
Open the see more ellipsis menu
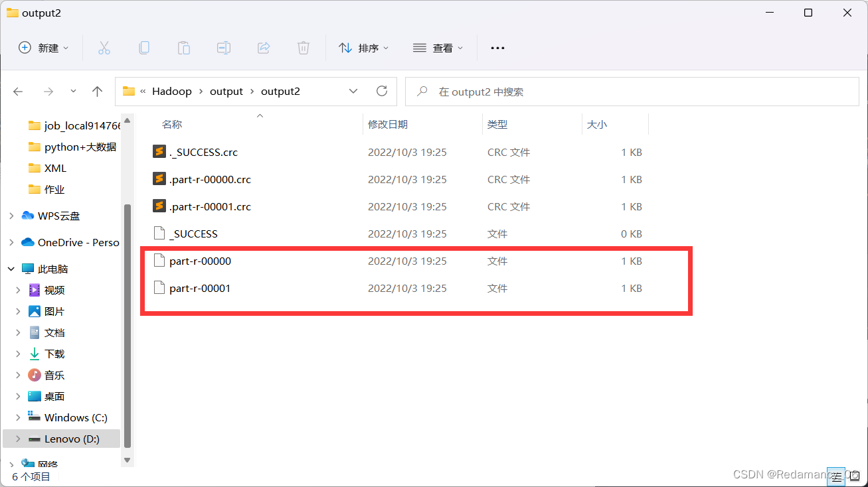click(x=497, y=47)
